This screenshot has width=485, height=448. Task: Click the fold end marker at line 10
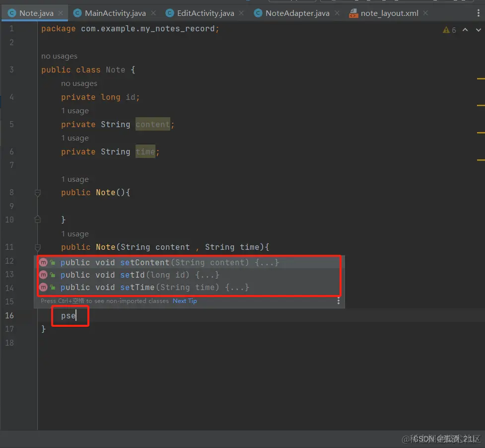(x=37, y=220)
